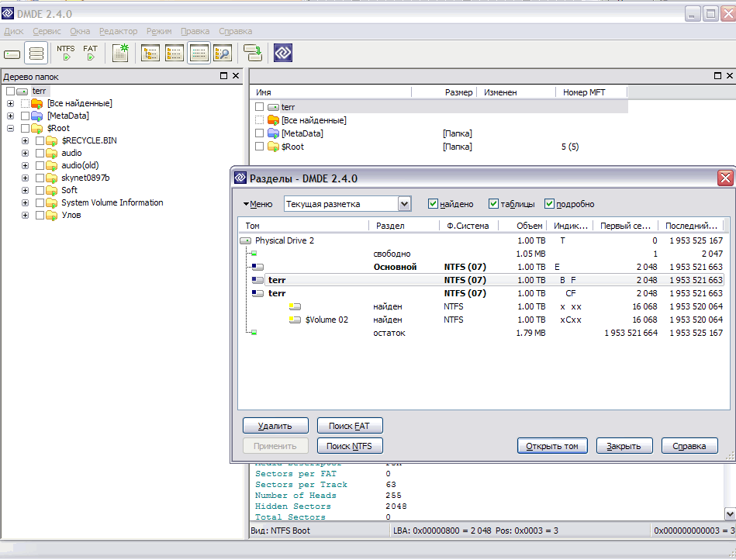Check the terr checkbox in file list
Image resolution: width=736 pixels, height=560 pixels.
[x=259, y=107]
